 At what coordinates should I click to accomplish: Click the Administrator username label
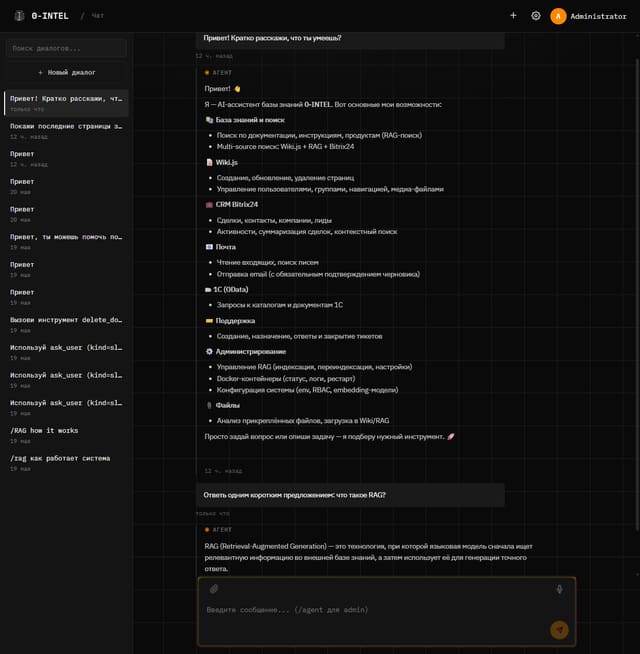598,16
